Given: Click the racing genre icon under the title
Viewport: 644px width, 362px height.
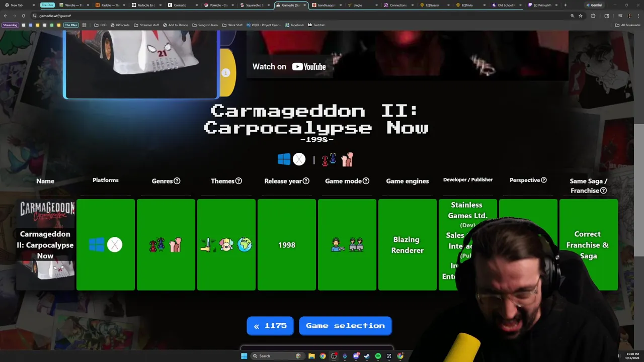Looking at the screenshot, I should (x=329, y=159).
